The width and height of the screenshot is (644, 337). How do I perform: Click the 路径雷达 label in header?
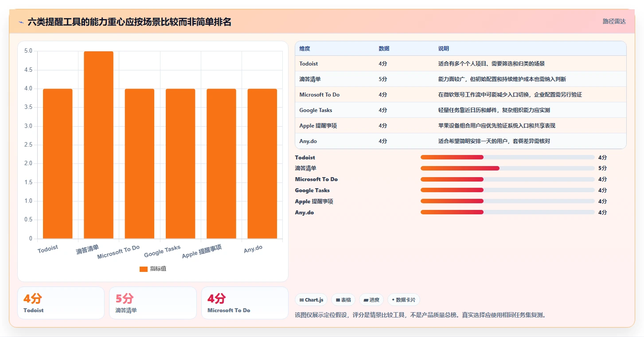[614, 21]
